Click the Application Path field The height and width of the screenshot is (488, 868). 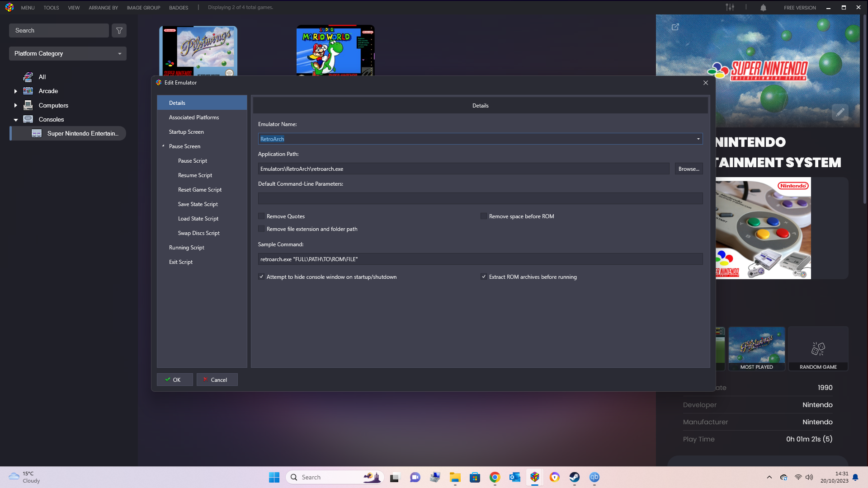coord(463,169)
